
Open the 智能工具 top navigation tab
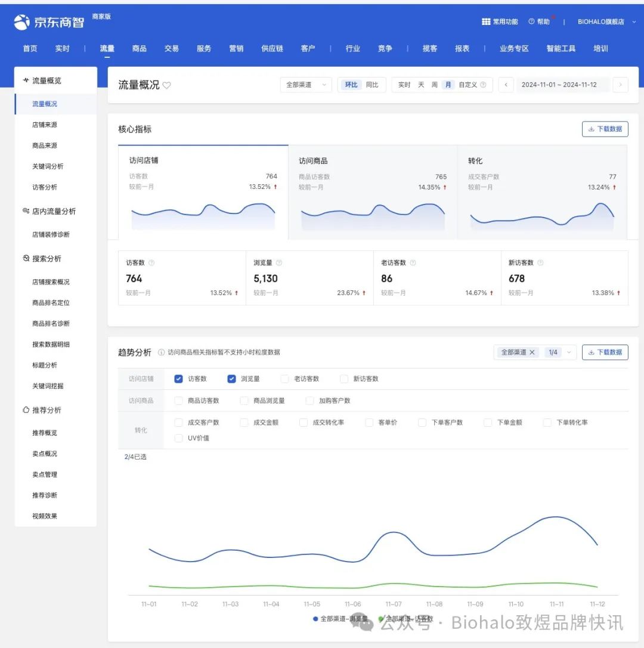(561, 49)
